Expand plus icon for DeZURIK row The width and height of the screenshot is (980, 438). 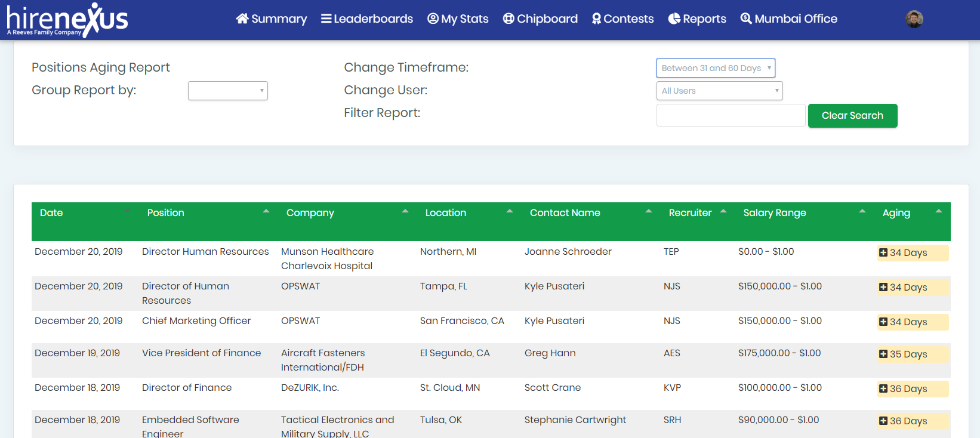[x=883, y=388]
